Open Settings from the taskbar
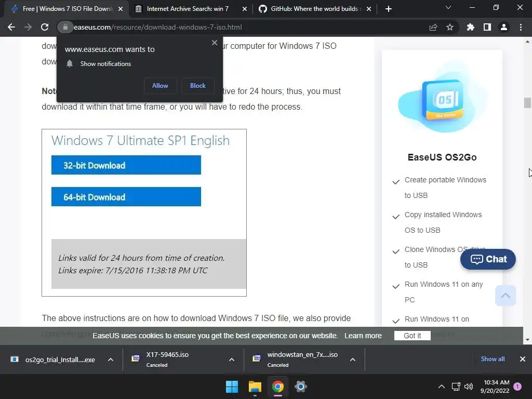Viewport: 532px width, 399px height. click(301, 387)
